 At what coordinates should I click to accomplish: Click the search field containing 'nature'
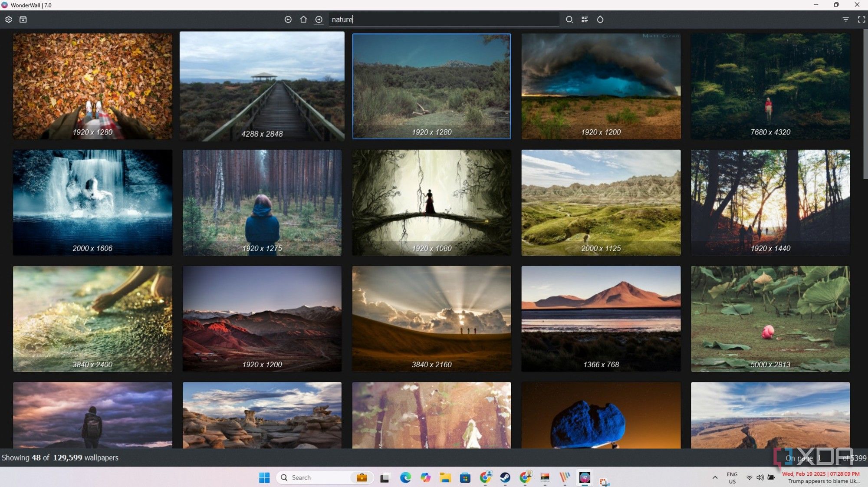[x=444, y=20]
